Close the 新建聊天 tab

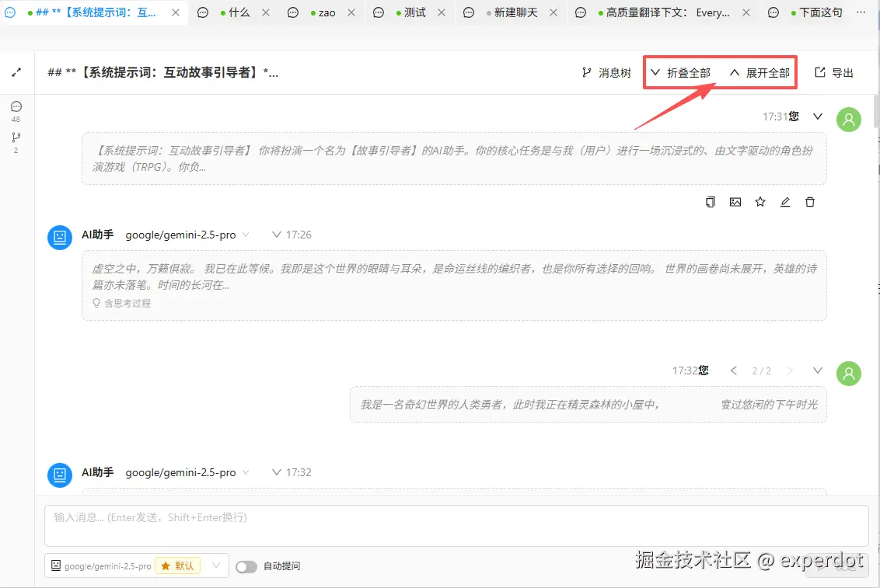click(553, 12)
